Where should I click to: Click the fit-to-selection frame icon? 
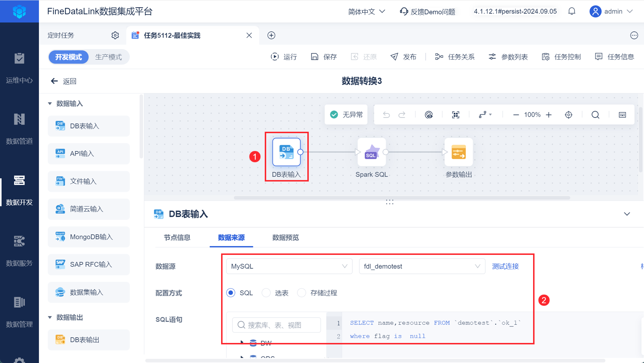click(456, 115)
